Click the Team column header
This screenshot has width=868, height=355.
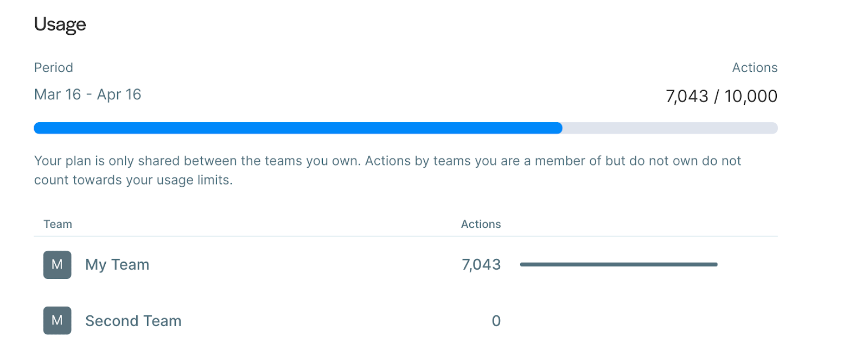58,224
